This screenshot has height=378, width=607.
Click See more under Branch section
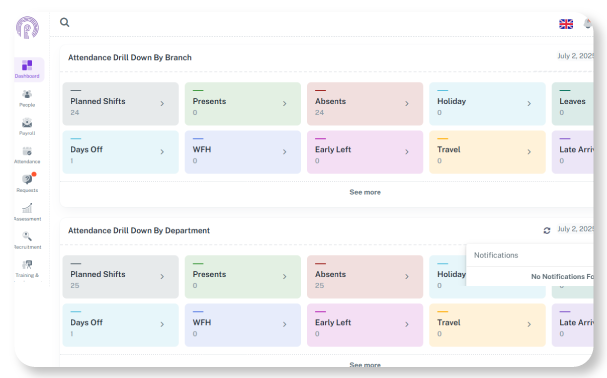365,192
